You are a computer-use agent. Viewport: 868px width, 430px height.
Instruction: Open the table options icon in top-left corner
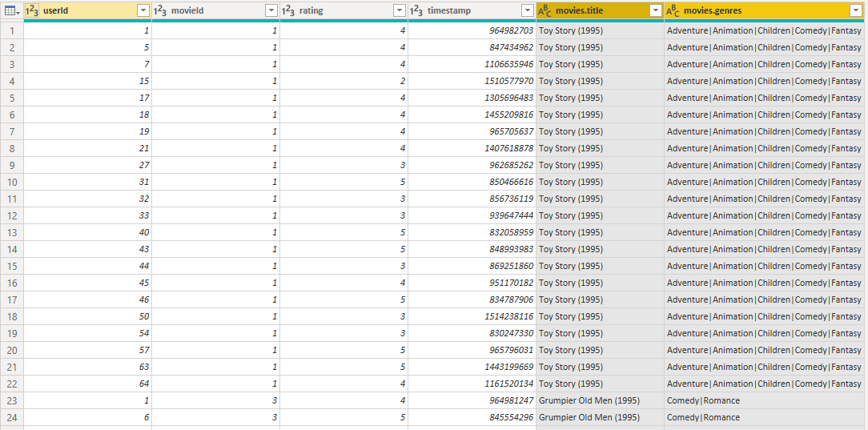click(11, 10)
